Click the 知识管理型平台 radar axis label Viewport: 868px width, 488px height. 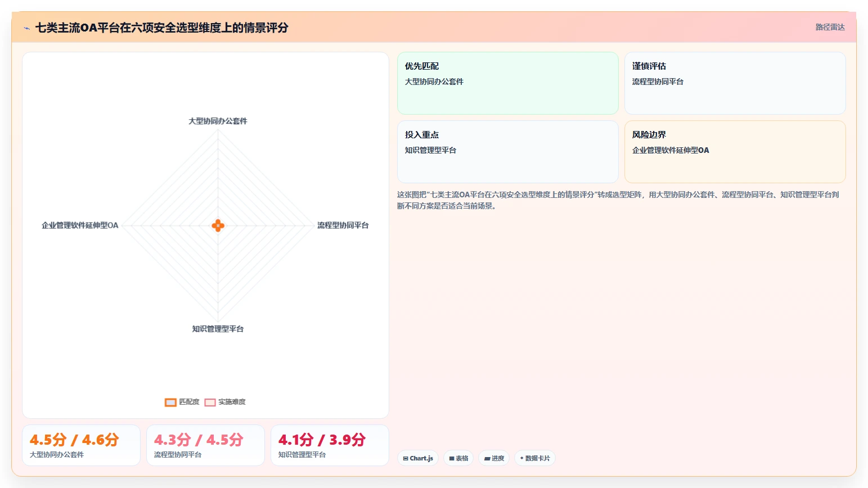[218, 329]
